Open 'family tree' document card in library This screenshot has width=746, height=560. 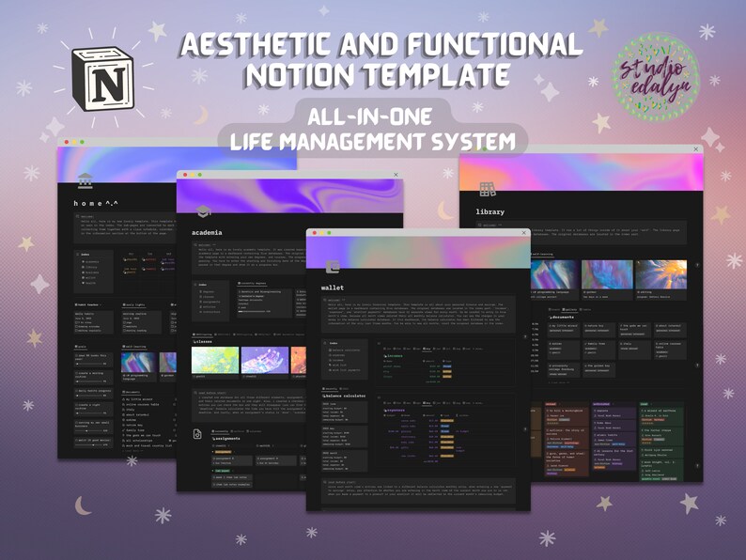pos(601,349)
